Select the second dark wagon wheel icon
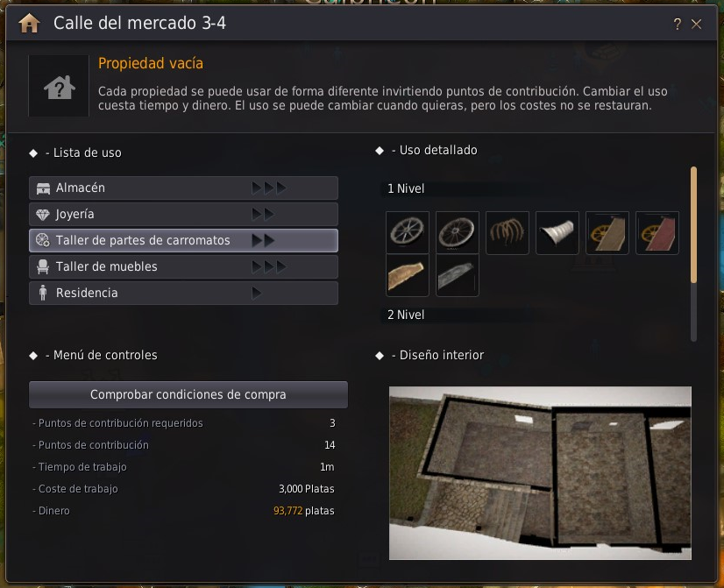This screenshot has width=724, height=588. click(458, 232)
